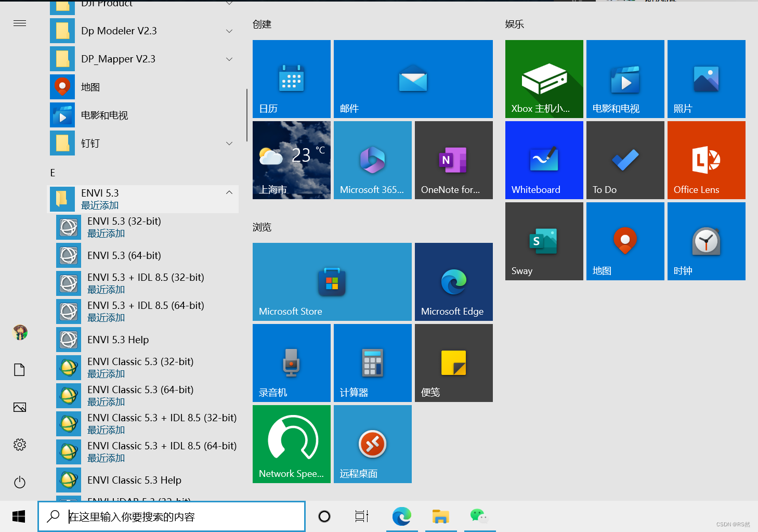
Task: Click the 娱乐 tile group title
Action: pos(515,24)
